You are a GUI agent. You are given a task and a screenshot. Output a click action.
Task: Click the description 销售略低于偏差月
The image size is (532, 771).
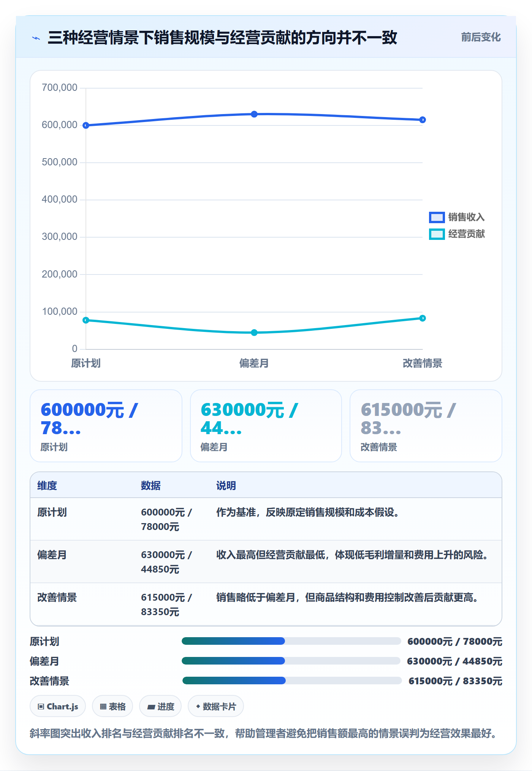coord(348,598)
